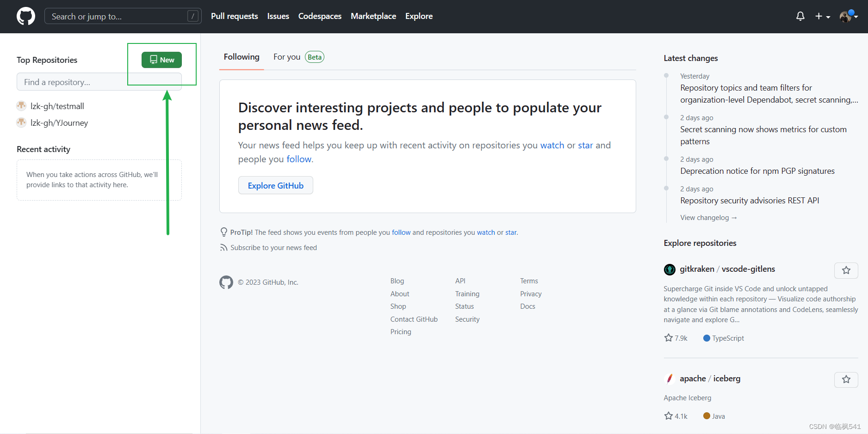The height and width of the screenshot is (434, 868).
Task: Open Issues in the top navigation
Action: tap(278, 16)
